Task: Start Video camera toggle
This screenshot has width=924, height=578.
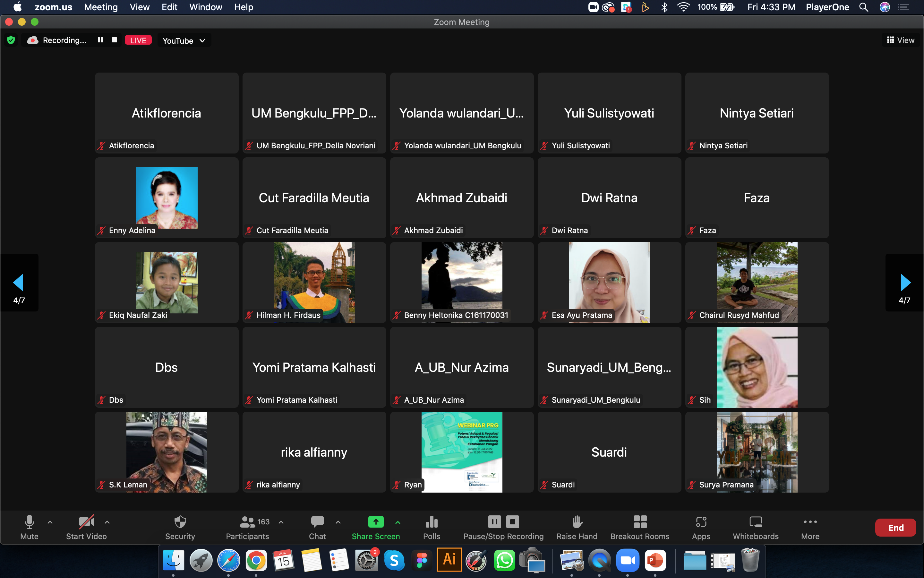Action: click(x=86, y=527)
